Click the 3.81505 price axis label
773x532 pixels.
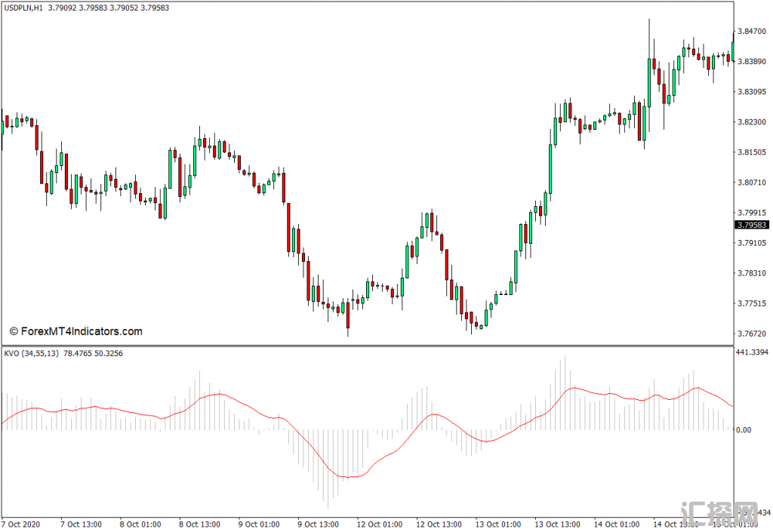pyautogui.click(x=752, y=152)
